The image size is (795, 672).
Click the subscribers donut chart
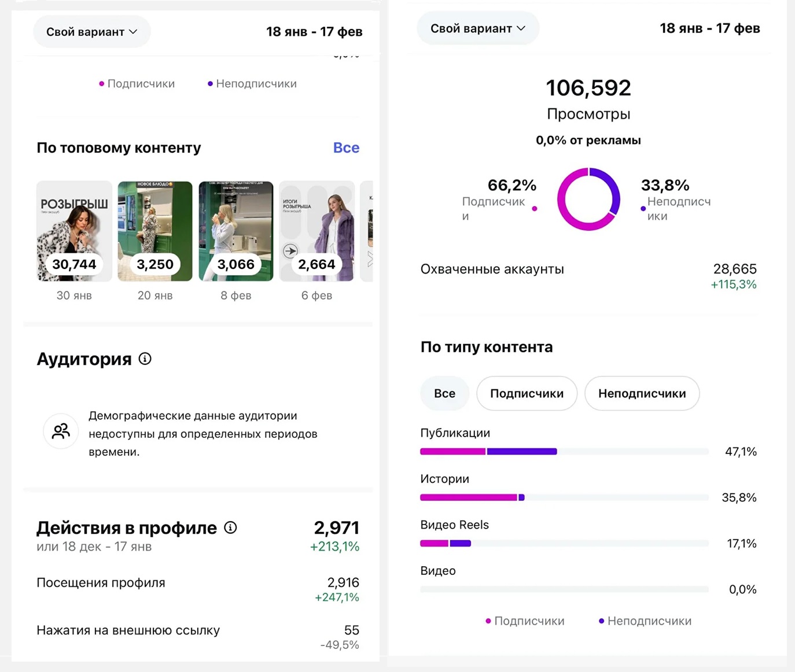[588, 200]
